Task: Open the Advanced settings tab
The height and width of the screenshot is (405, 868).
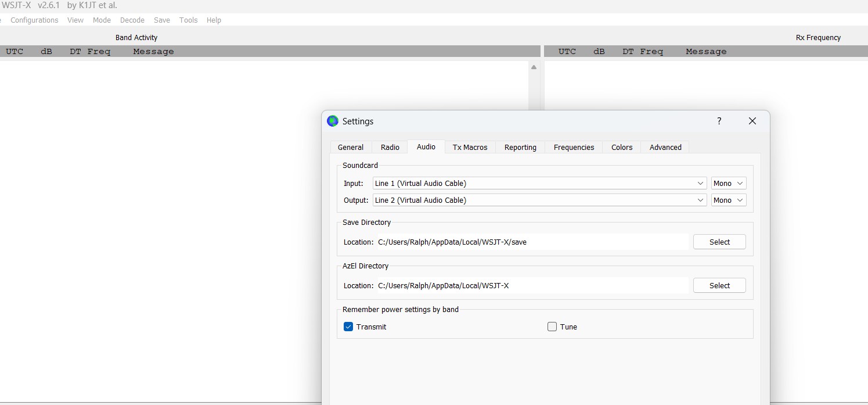Action: (665, 147)
